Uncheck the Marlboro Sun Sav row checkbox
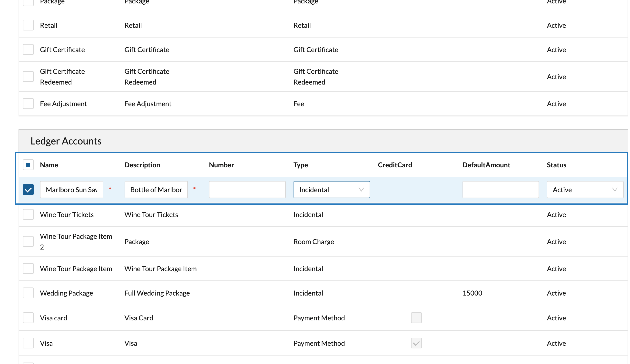 [28, 190]
